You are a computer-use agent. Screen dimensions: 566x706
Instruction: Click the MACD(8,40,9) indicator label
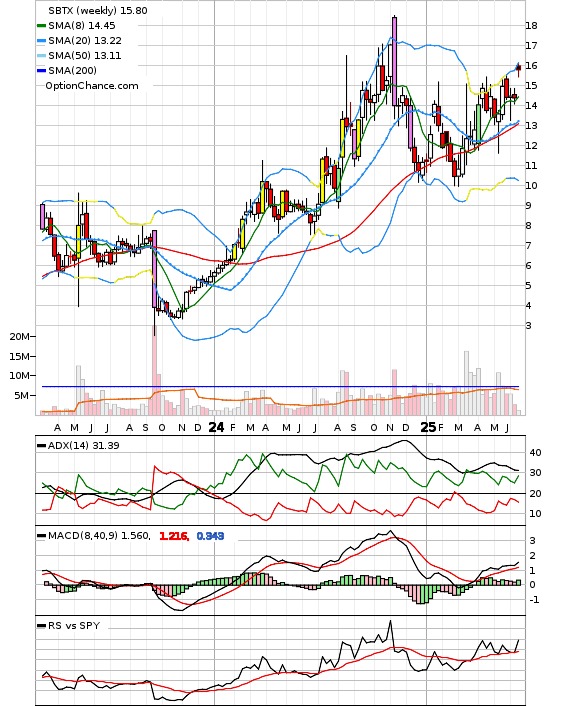pos(99,536)
